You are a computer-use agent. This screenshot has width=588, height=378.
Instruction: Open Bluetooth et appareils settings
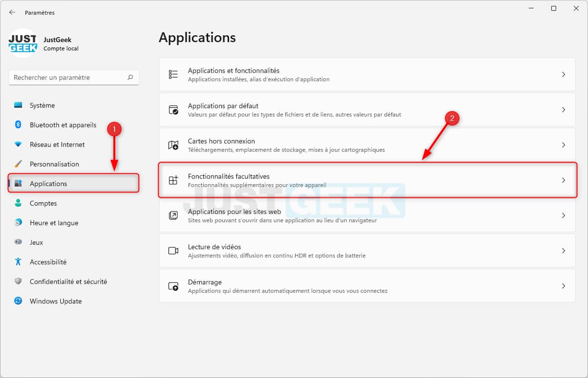click(74, 125)
